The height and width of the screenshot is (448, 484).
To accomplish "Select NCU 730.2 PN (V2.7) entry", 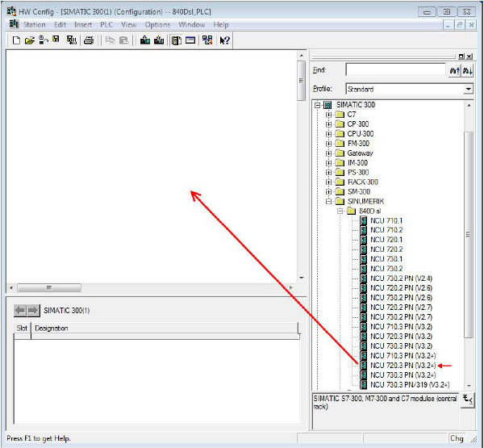I will tap(401, 317).
